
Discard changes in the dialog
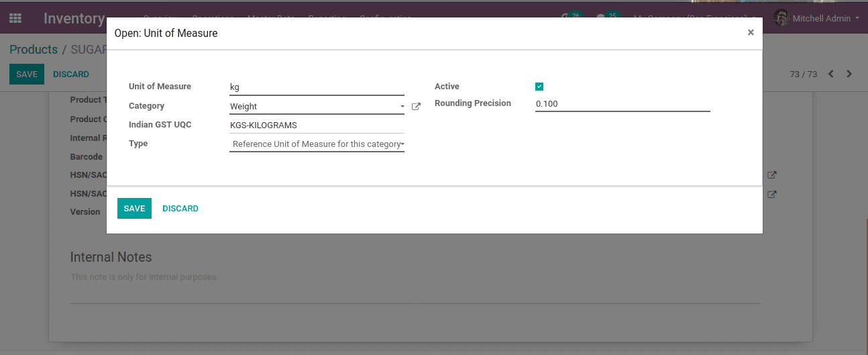[180, 209]
